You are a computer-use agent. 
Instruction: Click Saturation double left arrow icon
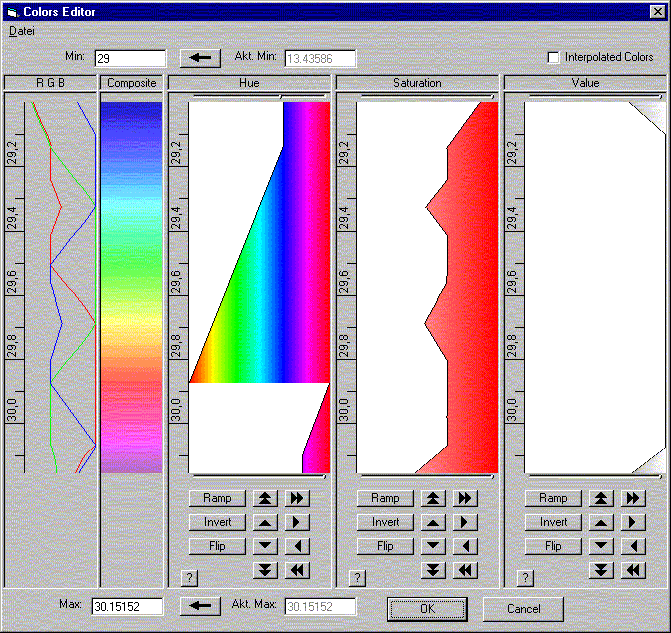click(465, 570)
